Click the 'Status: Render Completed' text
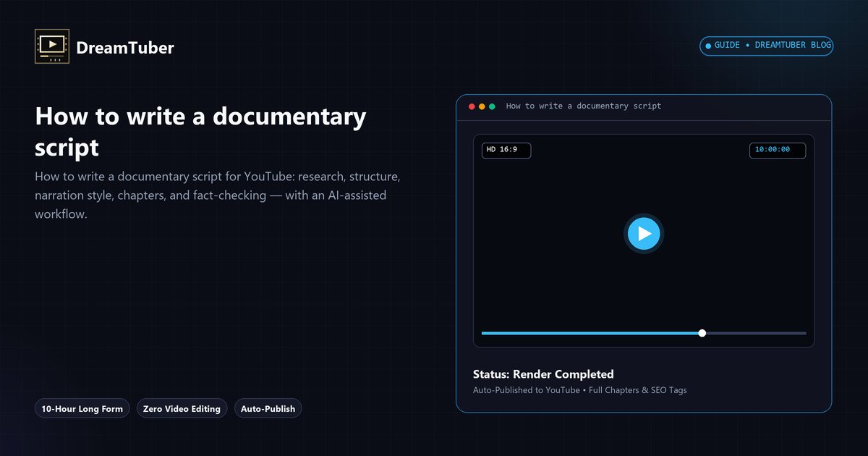The width and height of the screenshot is (868, 456). [x=543, y=374]
